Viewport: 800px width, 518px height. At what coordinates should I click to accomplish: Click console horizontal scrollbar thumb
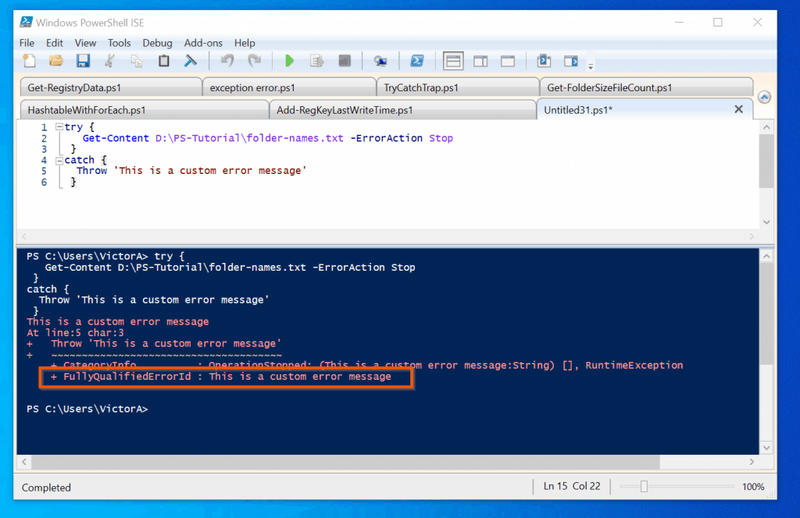[345, 462]
